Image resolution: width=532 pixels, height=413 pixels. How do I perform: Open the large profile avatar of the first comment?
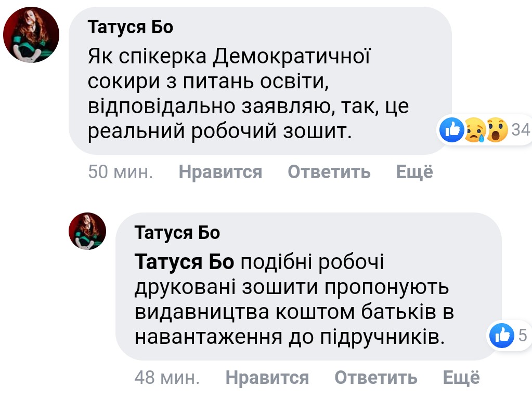31,35
